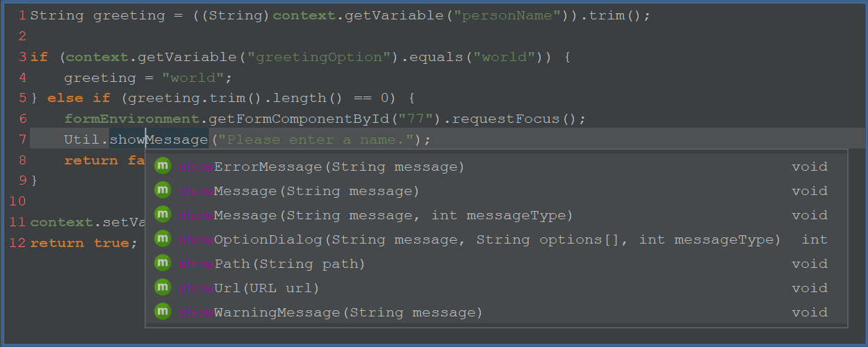Click method icon beside showPath
868x347 pixels.
[x=163, y=263]
